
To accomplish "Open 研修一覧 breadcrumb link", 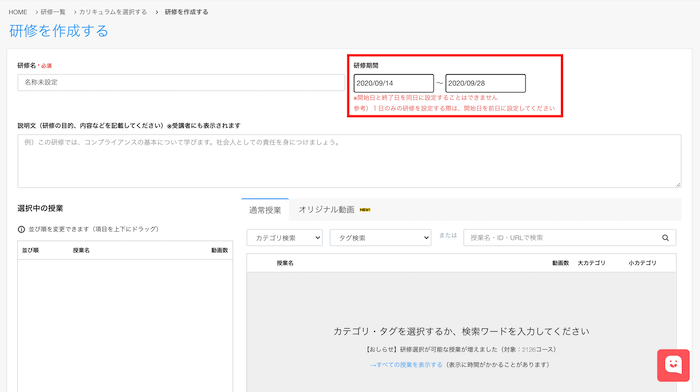I will pyautogui.click(x=53, y=12).
